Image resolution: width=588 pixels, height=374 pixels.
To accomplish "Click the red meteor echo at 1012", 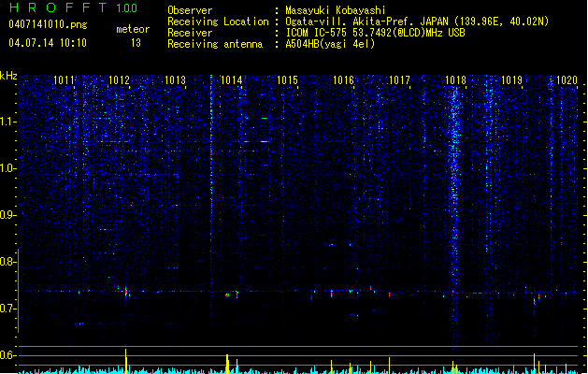I will (x=126, y=292).
